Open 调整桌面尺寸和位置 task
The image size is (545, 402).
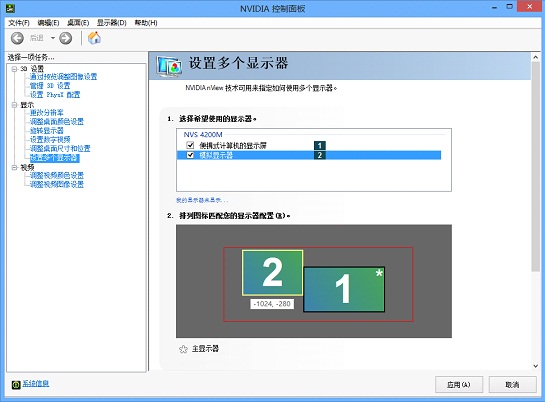[60, 149]
